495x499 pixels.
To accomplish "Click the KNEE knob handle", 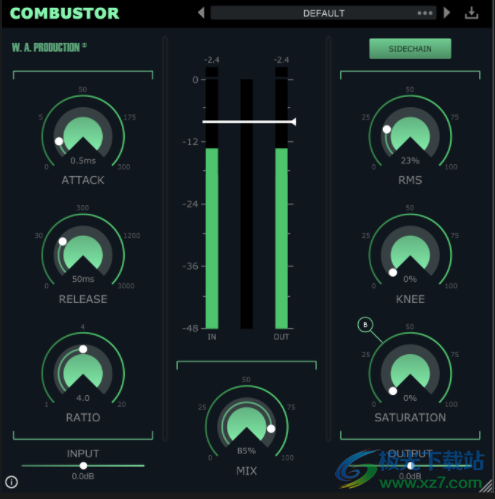I will [x=393, y=272].
